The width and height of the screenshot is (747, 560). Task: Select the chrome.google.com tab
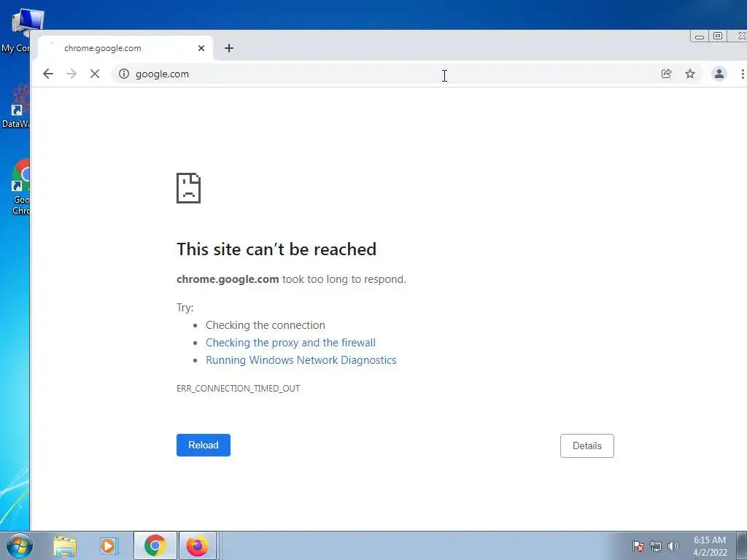coord(125,48)
